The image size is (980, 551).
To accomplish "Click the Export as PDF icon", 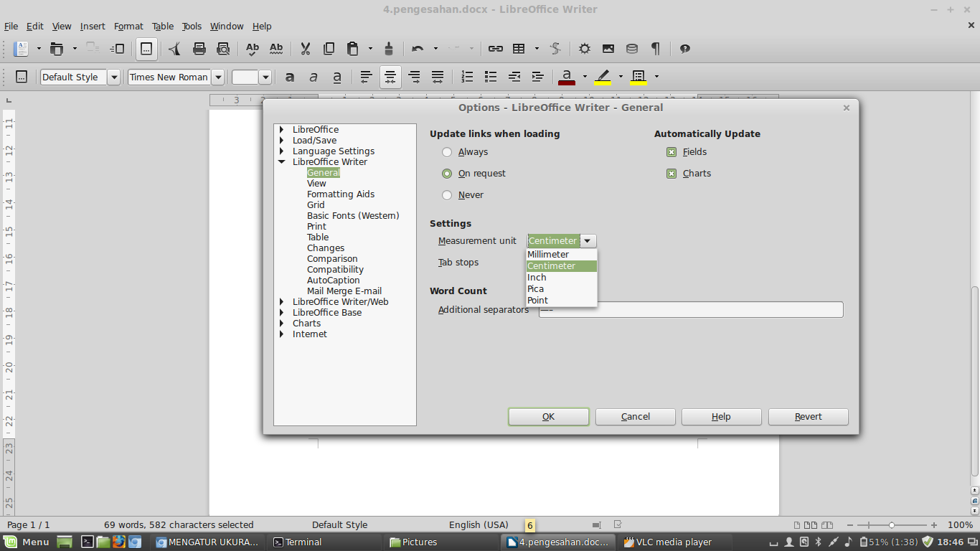I will [x=176, y=49].
